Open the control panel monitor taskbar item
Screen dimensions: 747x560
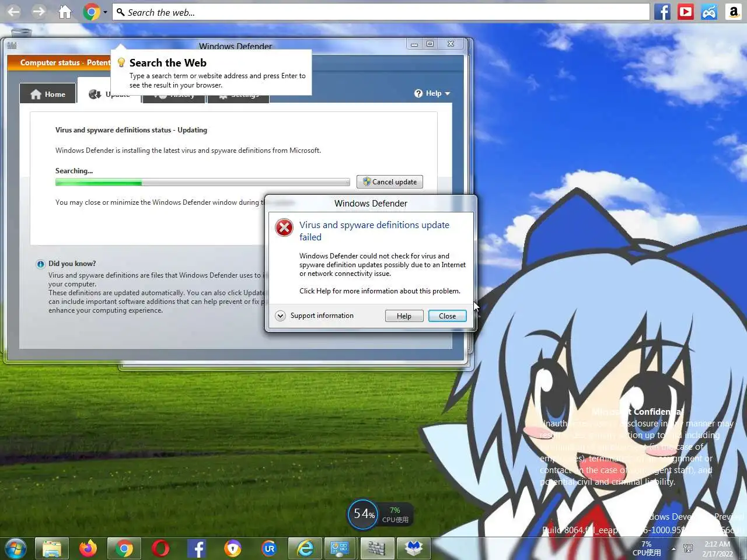point(340,548)
